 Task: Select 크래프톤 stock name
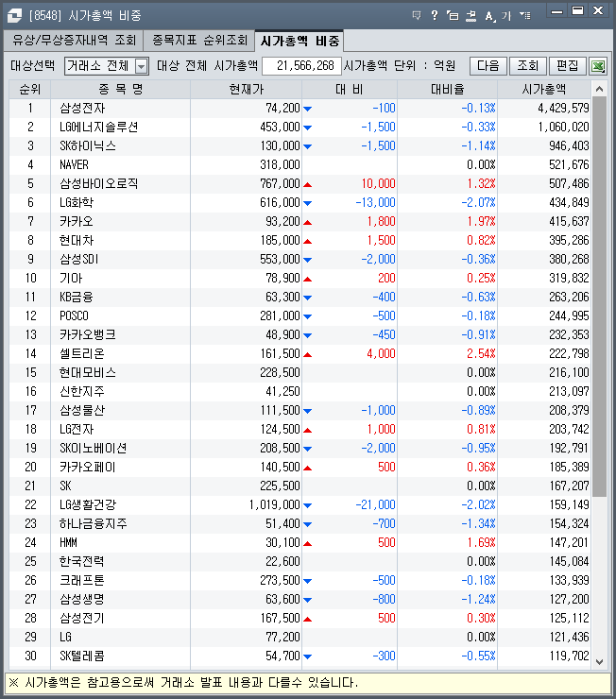(82, 580)
